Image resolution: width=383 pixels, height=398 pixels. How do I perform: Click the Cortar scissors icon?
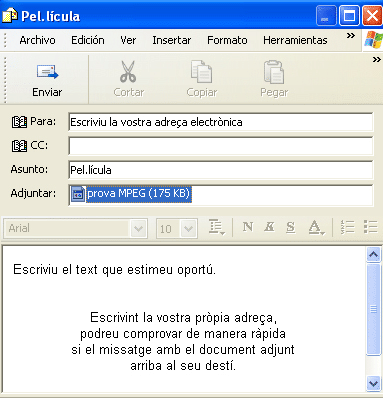(128, 71)
